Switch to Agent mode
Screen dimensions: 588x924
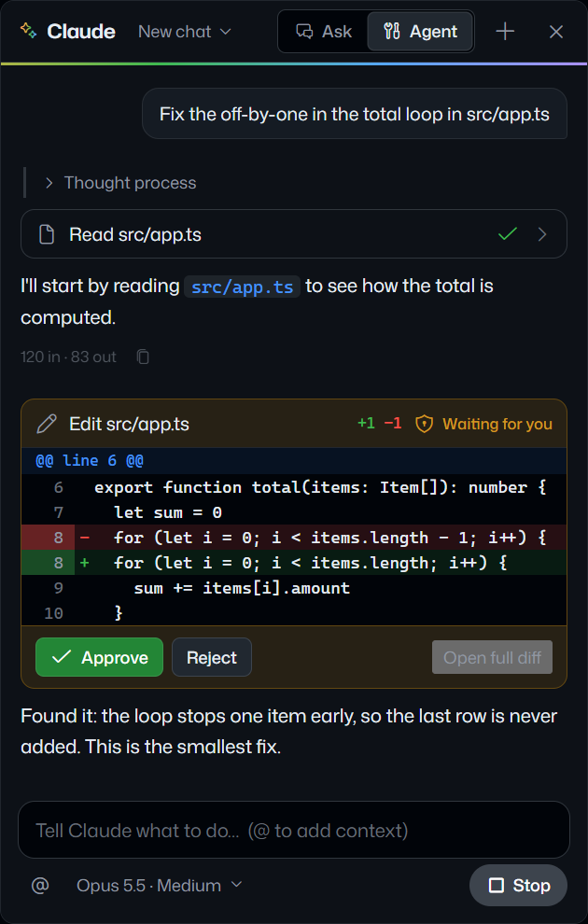coord(420,31)
